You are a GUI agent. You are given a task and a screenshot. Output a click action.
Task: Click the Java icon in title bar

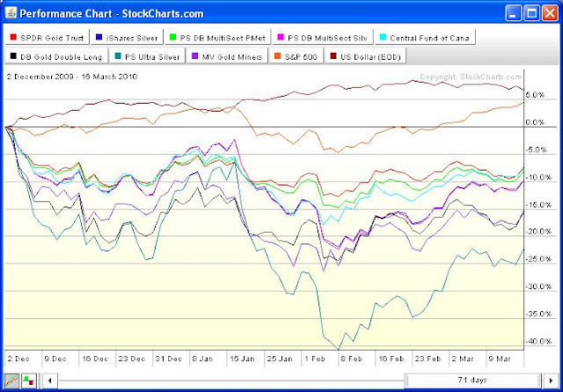tap(11, 13)
